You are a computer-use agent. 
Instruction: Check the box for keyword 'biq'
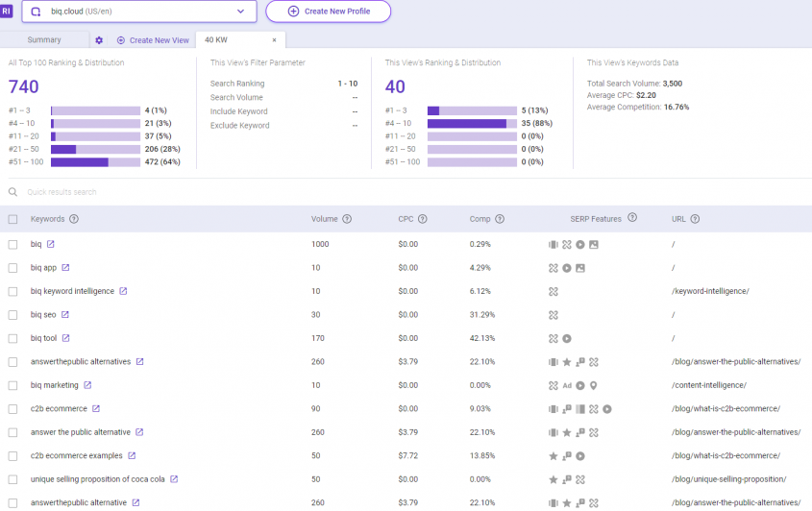[12, 244]
